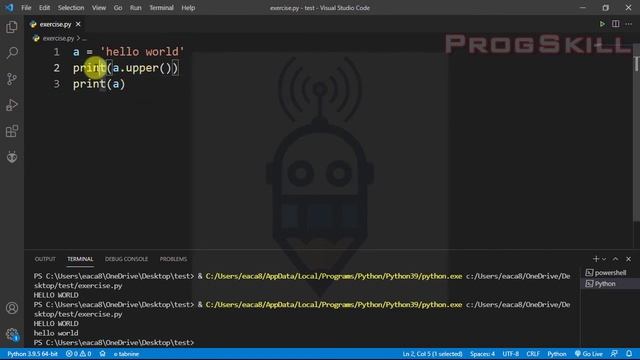Close the exercise.py tab
The height and width of the screenshot is (360, 640).
pos(78,24)
